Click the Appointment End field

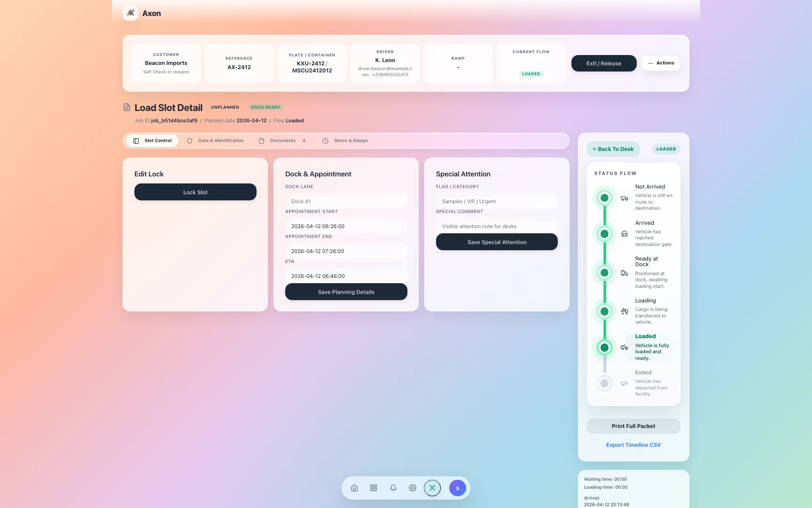346,251
